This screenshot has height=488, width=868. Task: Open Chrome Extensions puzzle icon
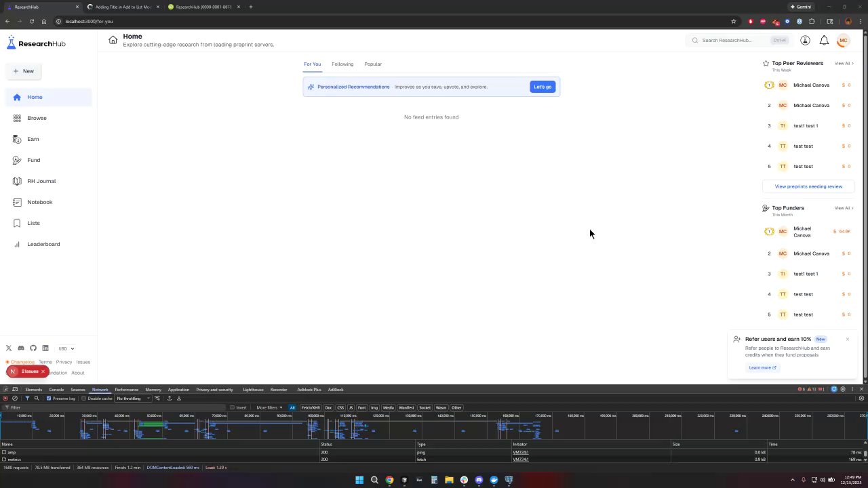pos(812,21)
